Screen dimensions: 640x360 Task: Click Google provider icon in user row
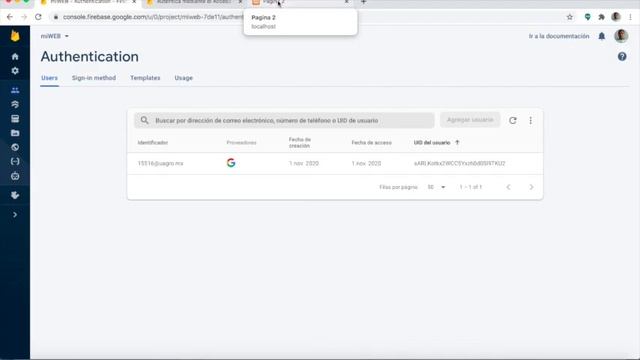231,163
